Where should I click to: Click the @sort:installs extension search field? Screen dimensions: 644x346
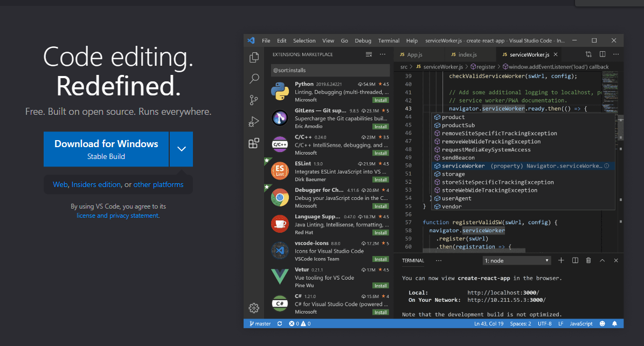pos(330,70)
